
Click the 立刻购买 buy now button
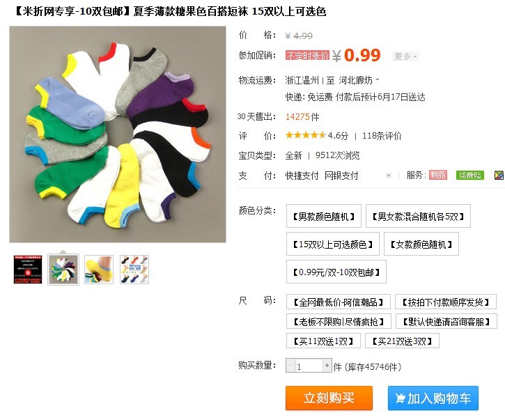(x=329, y=398)
